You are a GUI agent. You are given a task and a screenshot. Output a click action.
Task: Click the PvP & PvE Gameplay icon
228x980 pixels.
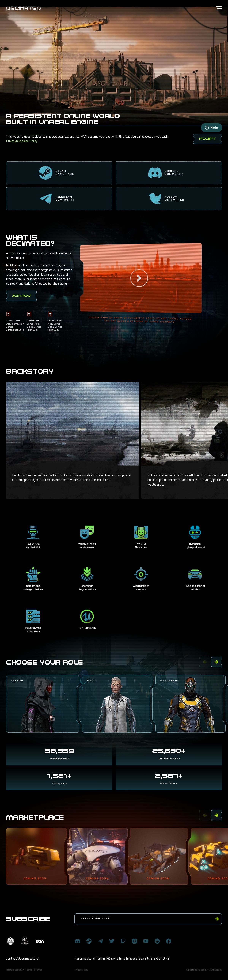pos(141,532)
